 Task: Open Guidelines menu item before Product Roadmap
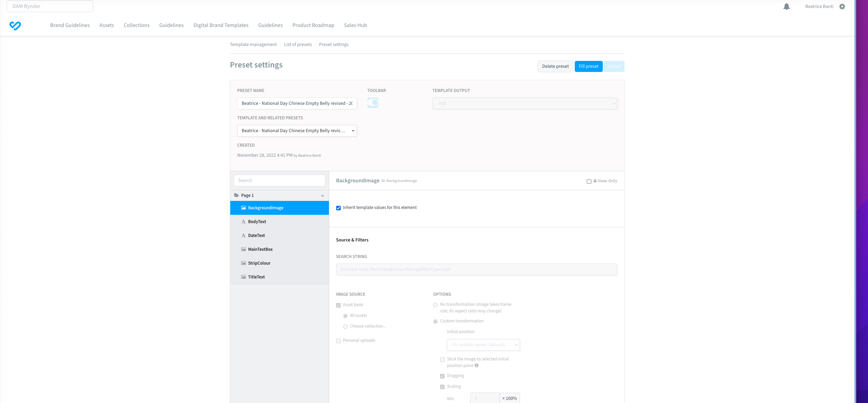click(270, 25)
